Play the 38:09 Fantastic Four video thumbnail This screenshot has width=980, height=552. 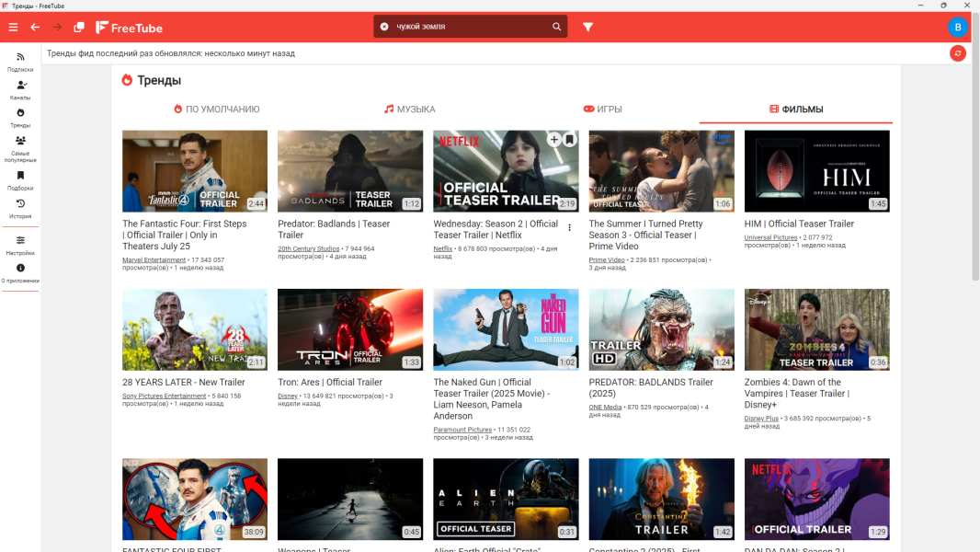pyautogui.click(x=195, y=499)
